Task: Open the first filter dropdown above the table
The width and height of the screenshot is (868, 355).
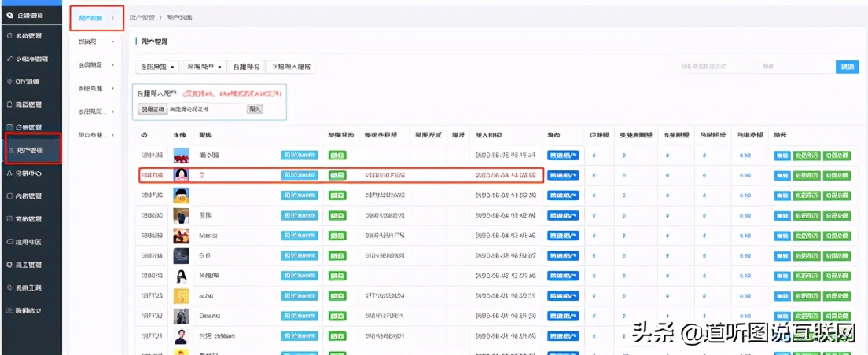Action: 157,67
